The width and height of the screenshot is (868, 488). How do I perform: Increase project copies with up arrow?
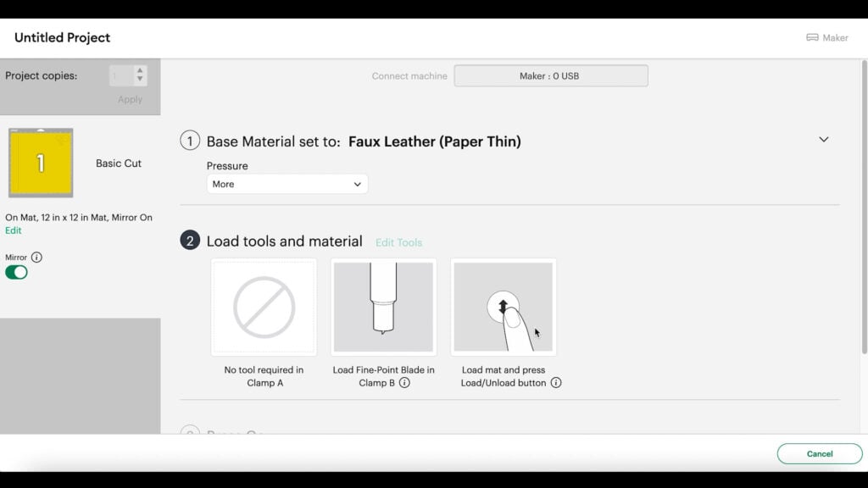click(x=140, y=71)
